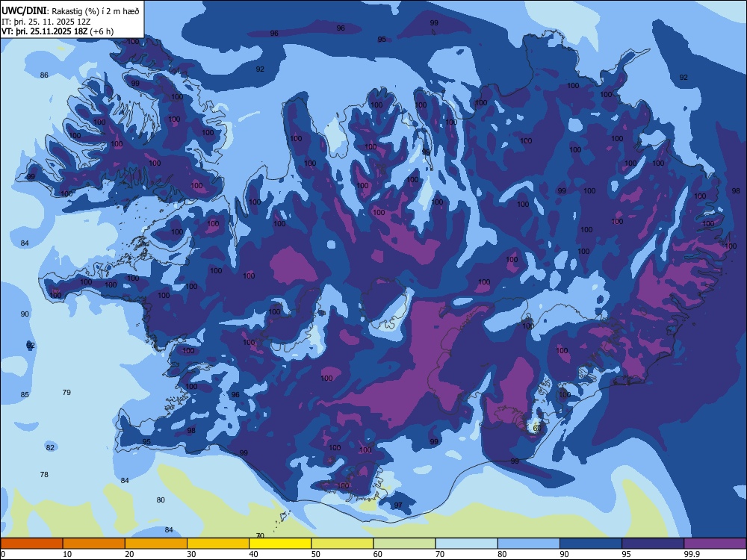The width and height of the screenshot is (747, 560).
Task: Click the legend tick label '30'
Action: (x=191, y=554)
